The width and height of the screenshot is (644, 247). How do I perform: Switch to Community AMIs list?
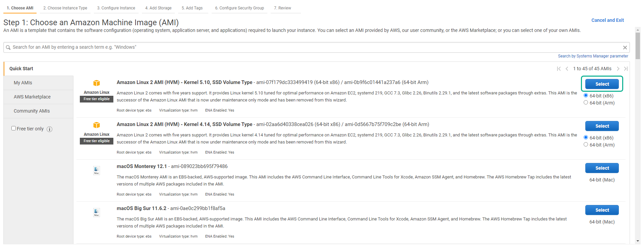(x=32, y=111)
